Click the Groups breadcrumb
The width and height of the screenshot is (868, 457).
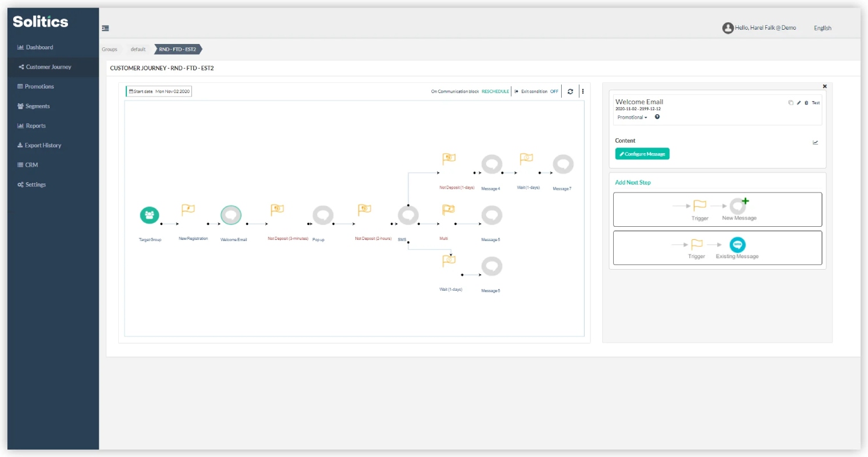[110, 49]
